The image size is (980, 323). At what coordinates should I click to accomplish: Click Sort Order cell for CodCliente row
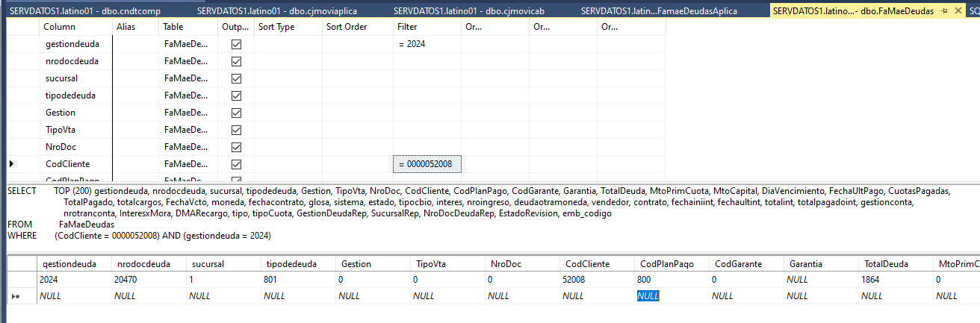coord(357,164)
